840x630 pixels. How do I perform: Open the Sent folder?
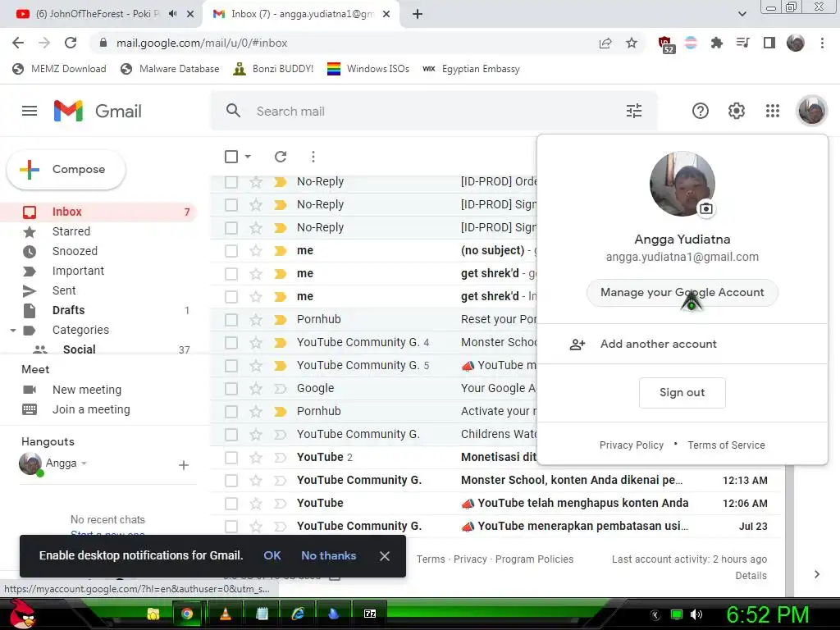(64, 290)
